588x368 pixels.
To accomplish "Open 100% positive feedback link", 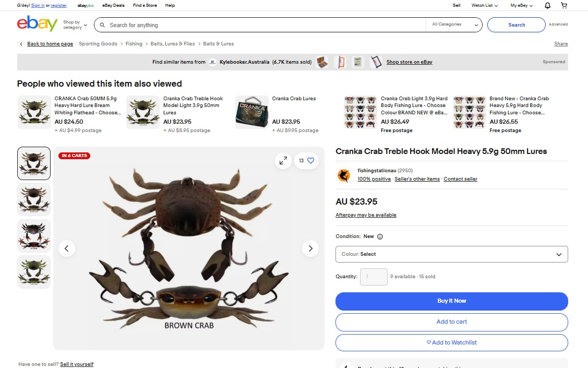I will pos(374,179).
